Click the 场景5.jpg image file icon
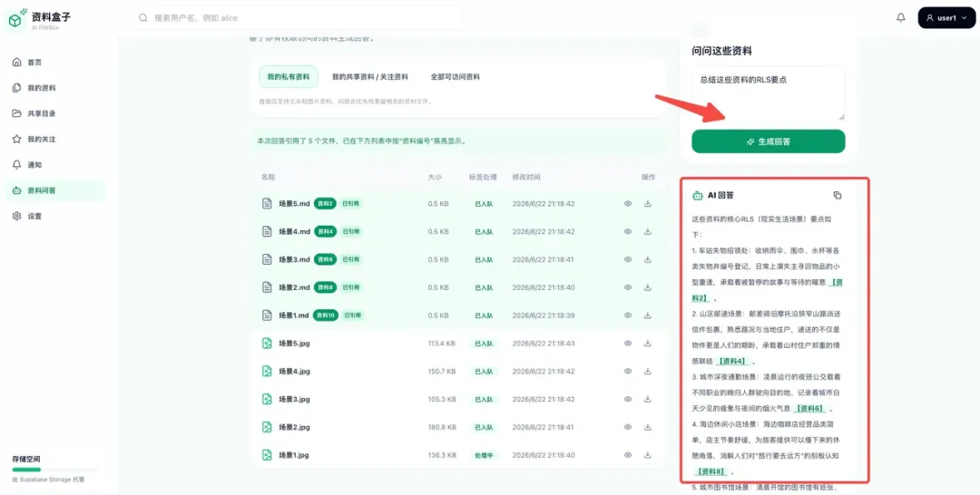Viewport: 980px width, 495px height. click(267, 343)
